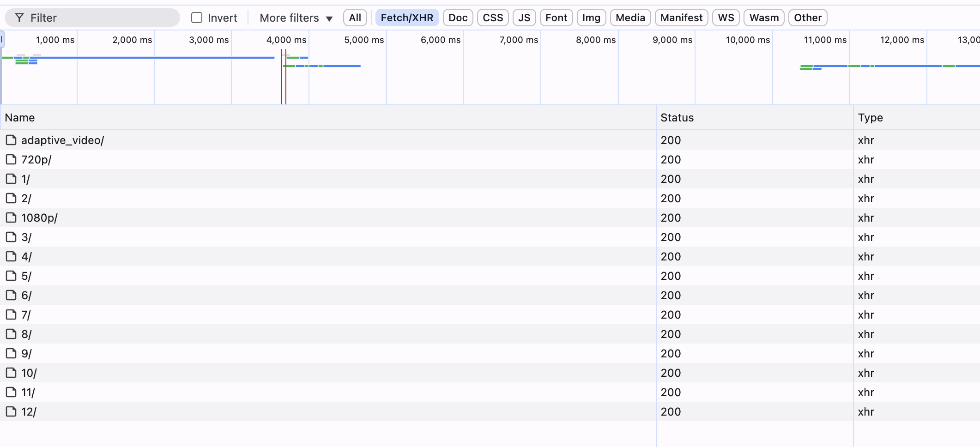
Task: Enable the Img request filter
Action: click(x=591, y=18)
